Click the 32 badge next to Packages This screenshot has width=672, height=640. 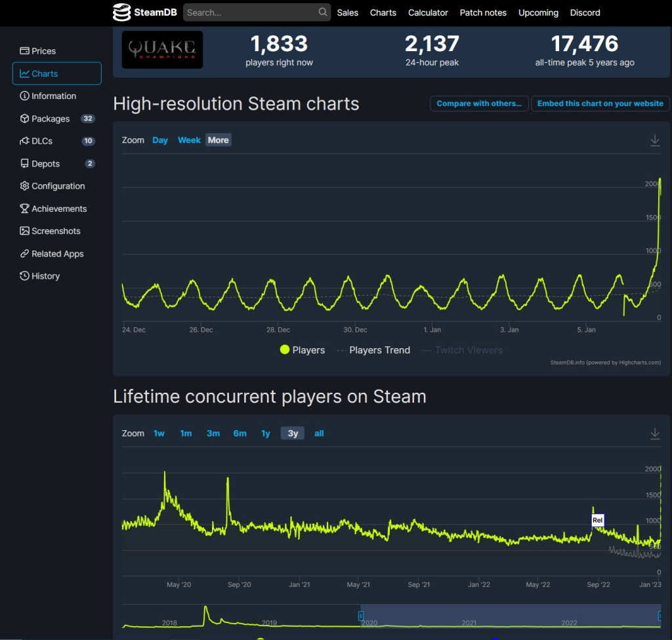click(88, 119)
